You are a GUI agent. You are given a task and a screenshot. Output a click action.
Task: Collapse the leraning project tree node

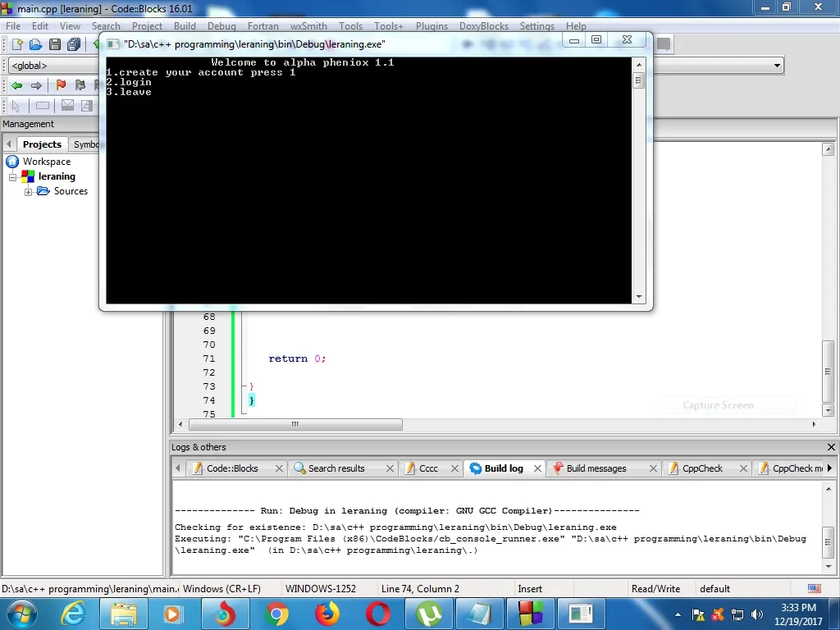point(12,177)
